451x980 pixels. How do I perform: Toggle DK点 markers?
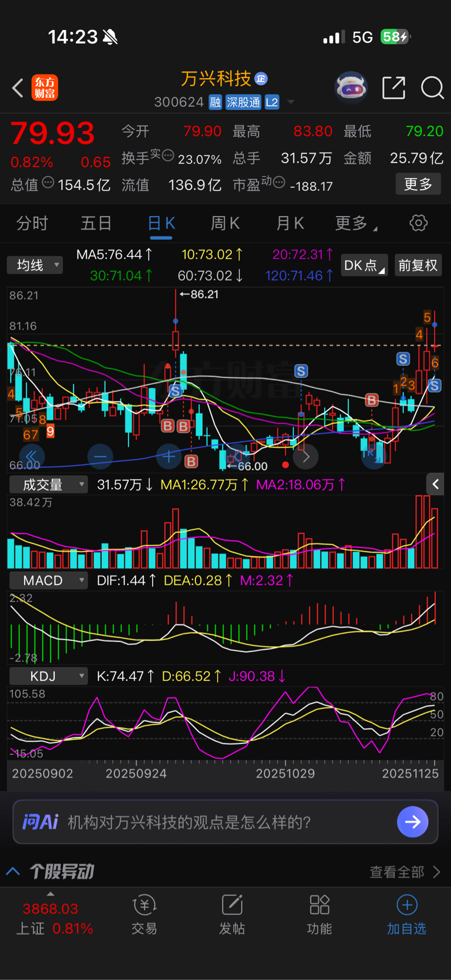(364, 265)
